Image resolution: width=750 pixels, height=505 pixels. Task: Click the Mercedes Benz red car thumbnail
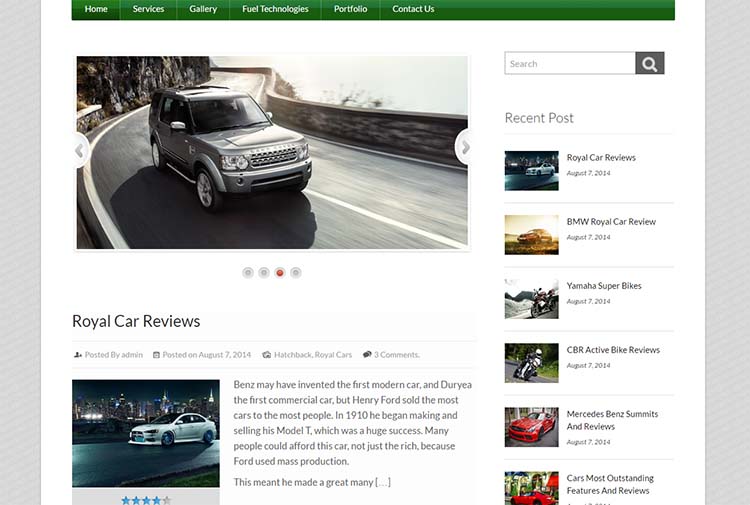531,427
